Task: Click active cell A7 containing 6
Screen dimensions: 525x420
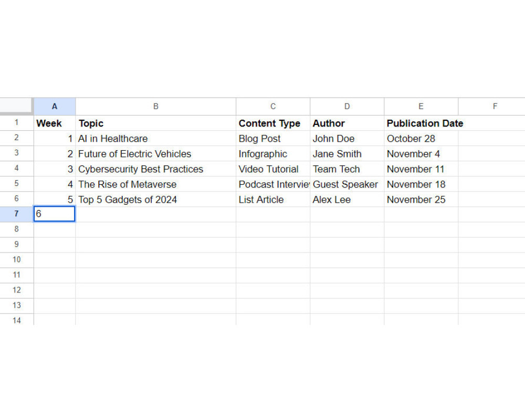Action: point(55,214)
